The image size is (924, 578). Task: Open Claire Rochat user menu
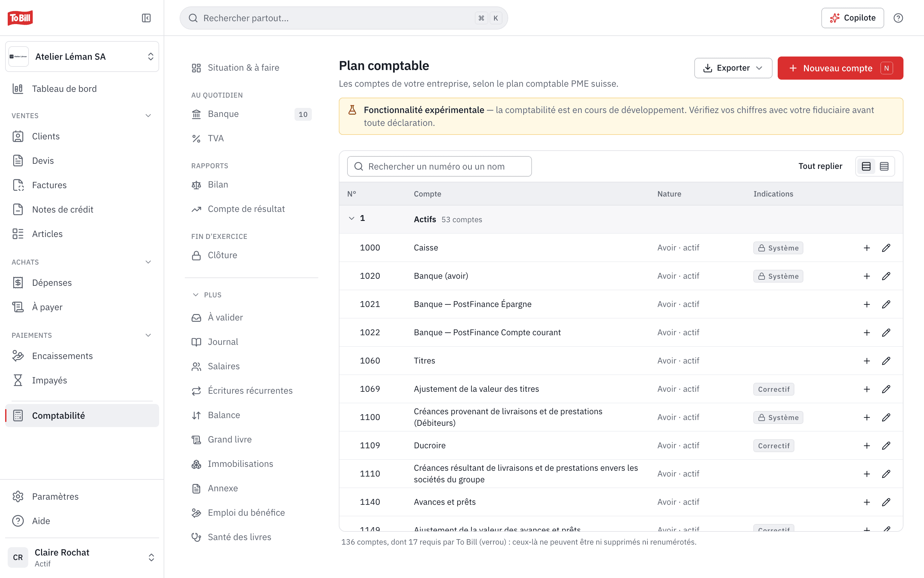[x=82, y=557]
